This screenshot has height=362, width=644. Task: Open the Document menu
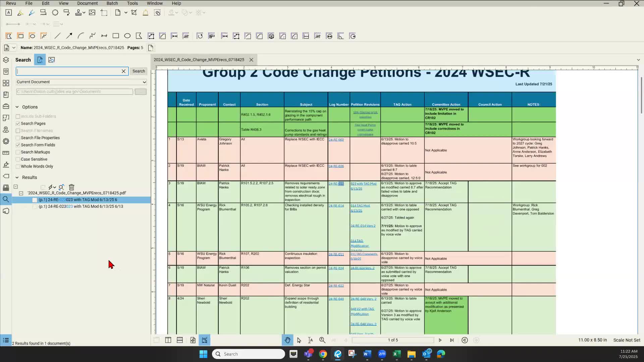coord(87,3)
